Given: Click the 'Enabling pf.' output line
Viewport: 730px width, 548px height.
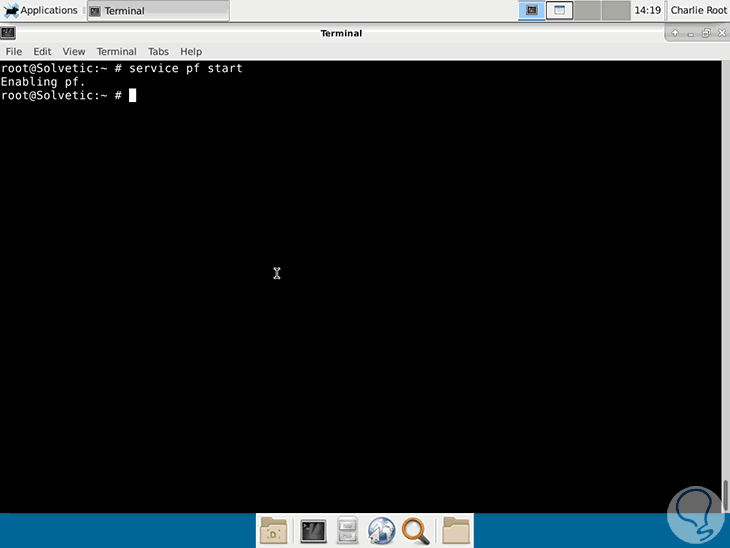Looking at the screenshot, I should point(43,82).
